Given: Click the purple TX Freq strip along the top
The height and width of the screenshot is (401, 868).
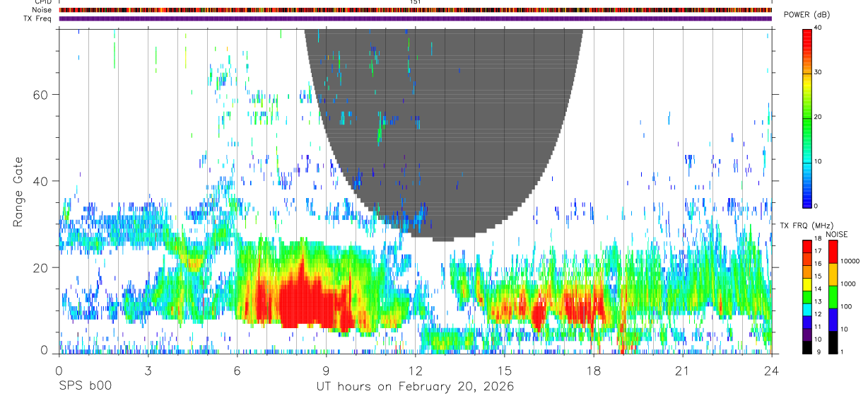Looking at the screenshot, I should 416,18.
